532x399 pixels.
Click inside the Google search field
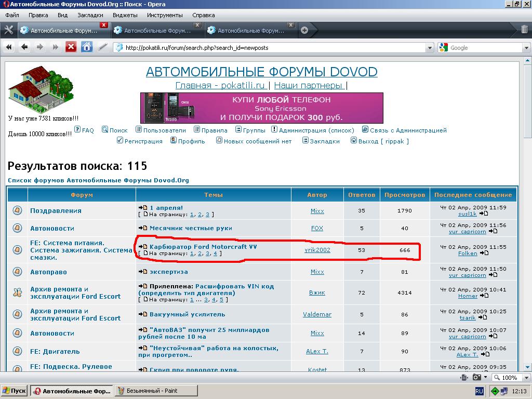pos(483,48)
